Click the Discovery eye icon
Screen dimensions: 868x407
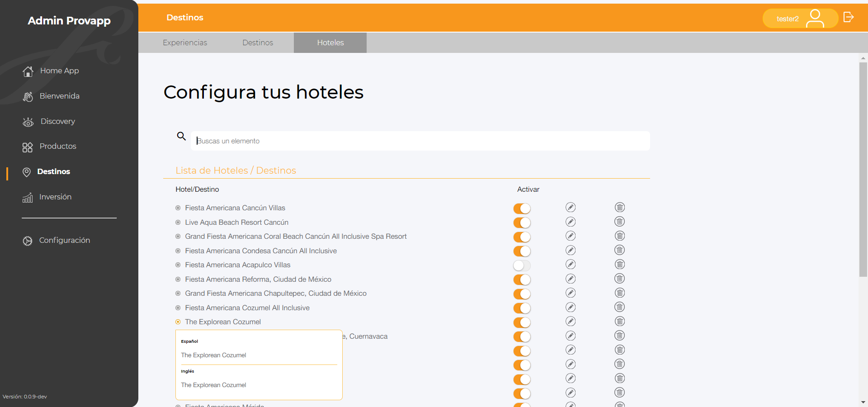click(28, 122)
